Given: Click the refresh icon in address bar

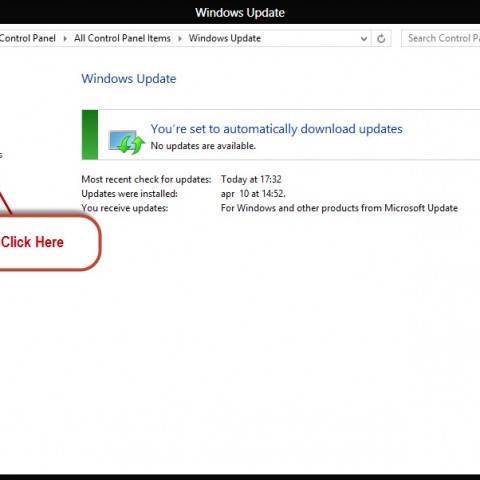Looking at the screenshot, I should pos(381,39).
